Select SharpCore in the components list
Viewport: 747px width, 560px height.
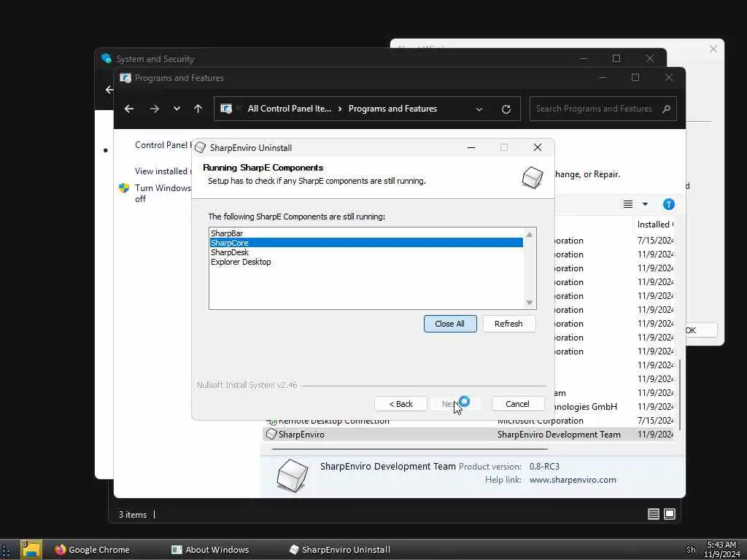click(366, 243)
